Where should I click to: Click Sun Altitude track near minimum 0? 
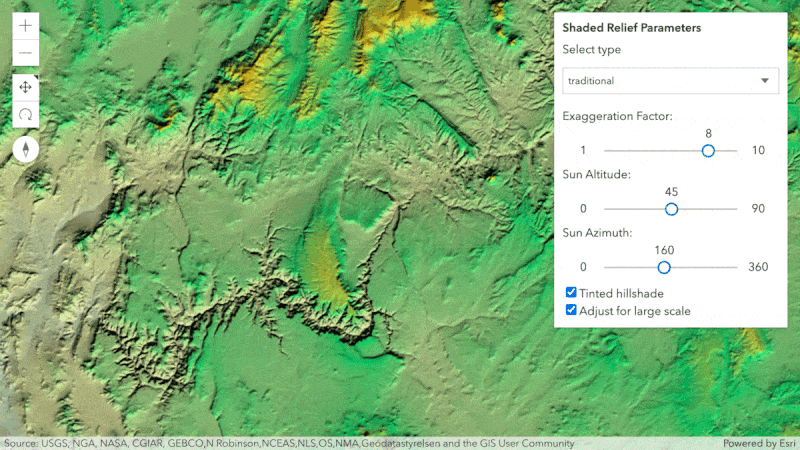(608, 209)
